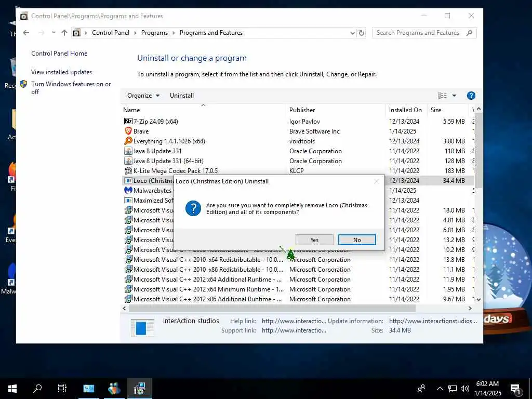Click InterAction studios details thumbnail

(142, 327)
